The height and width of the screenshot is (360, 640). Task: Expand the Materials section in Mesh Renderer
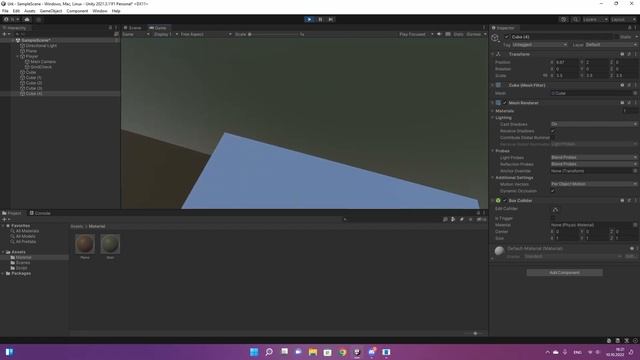[x=493, y=111]
